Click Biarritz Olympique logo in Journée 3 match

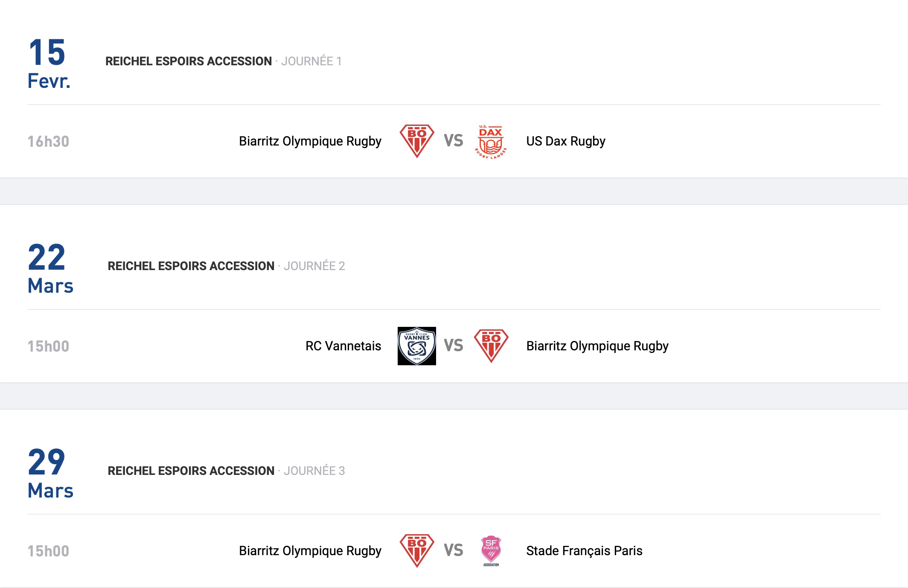(x=417, y=551)
